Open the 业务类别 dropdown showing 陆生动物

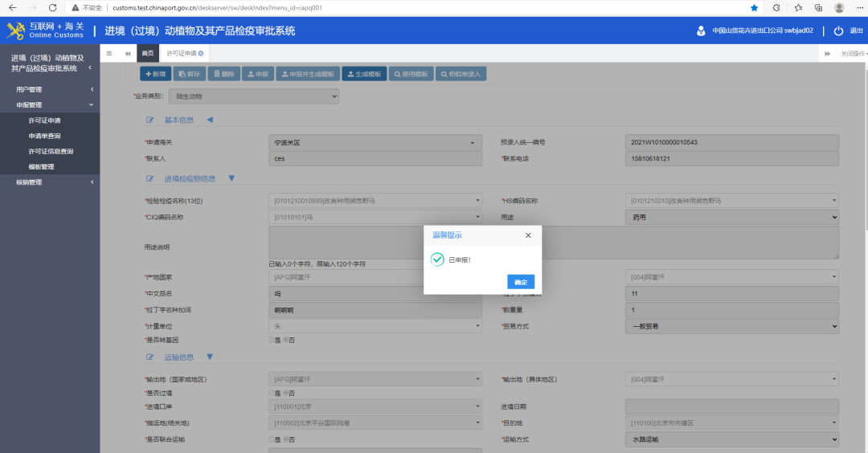coord(254,96)
